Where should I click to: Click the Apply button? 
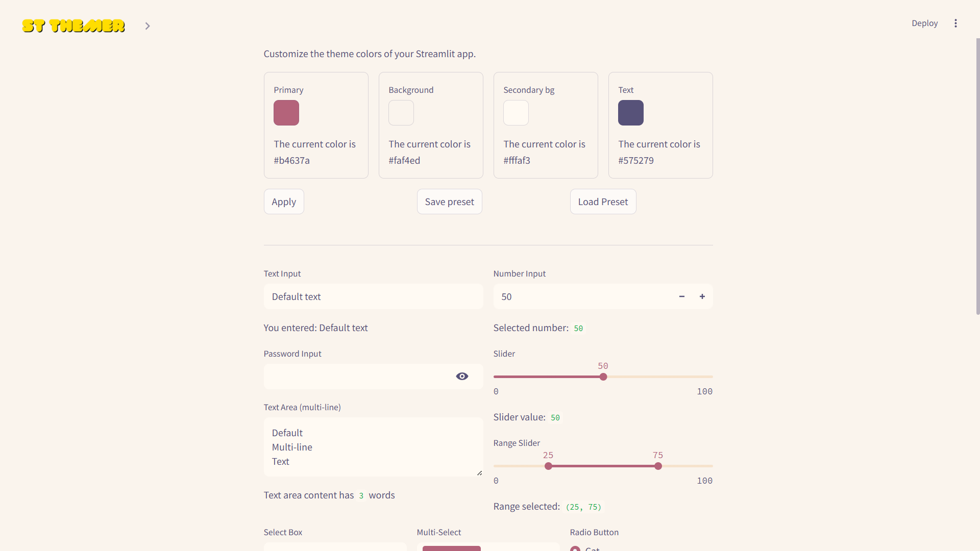tap(284, 202)
